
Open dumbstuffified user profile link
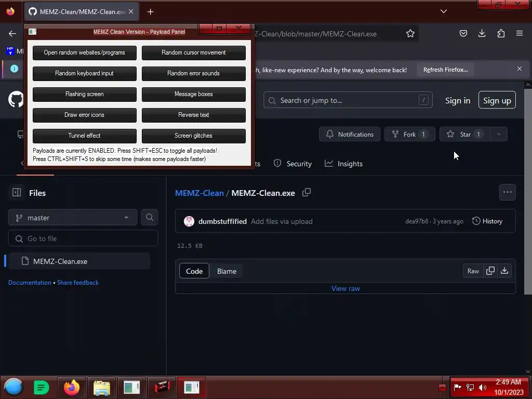[222, 221]
